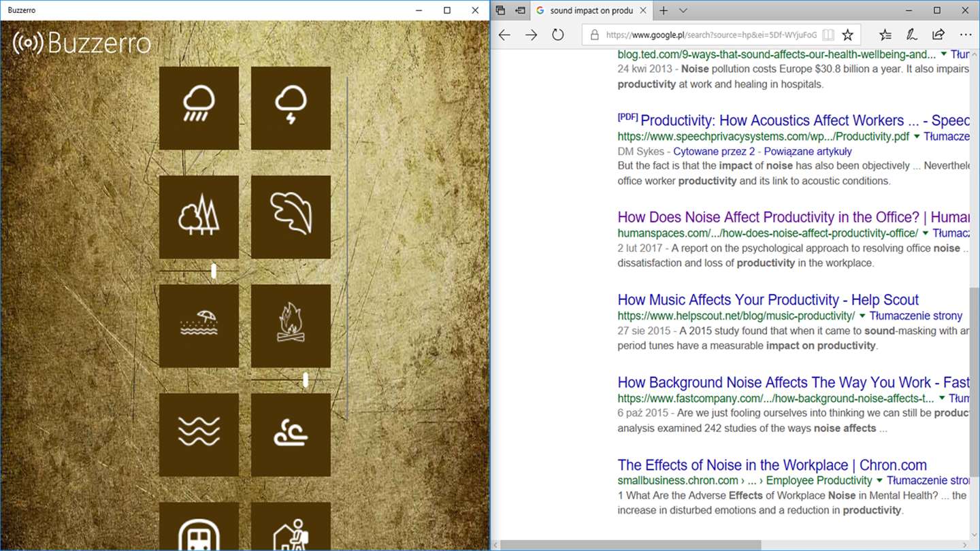Play the water waves sound tile
The height and width of the screenshot is (551, 980).
click(199, 435)
